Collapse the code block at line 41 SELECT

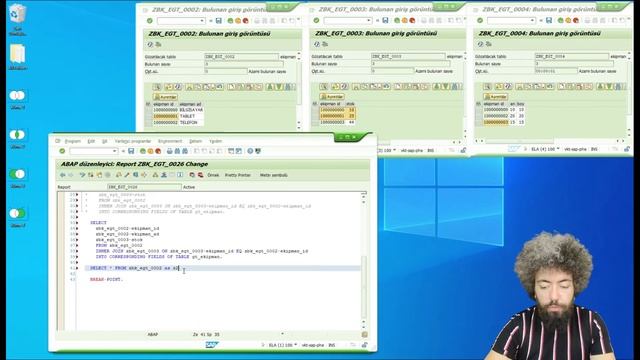[x=77, y=268]
